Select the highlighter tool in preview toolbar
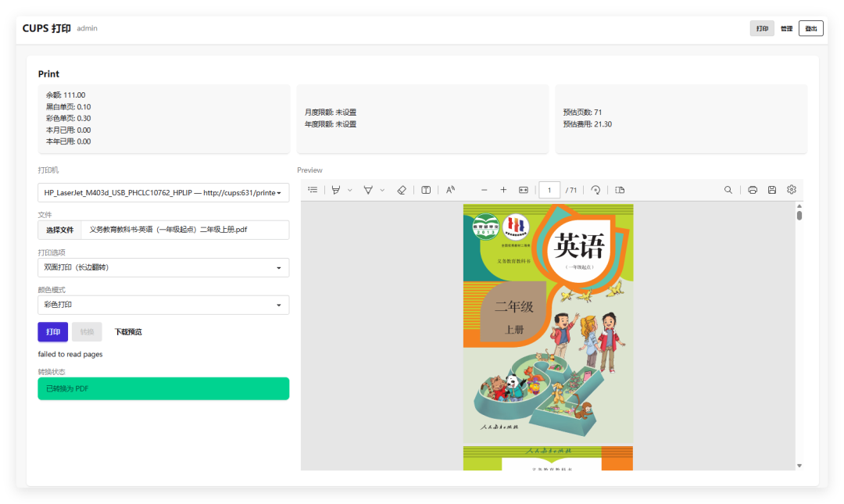This screenshot has width=844, height=504. click(x=336, y=190)
